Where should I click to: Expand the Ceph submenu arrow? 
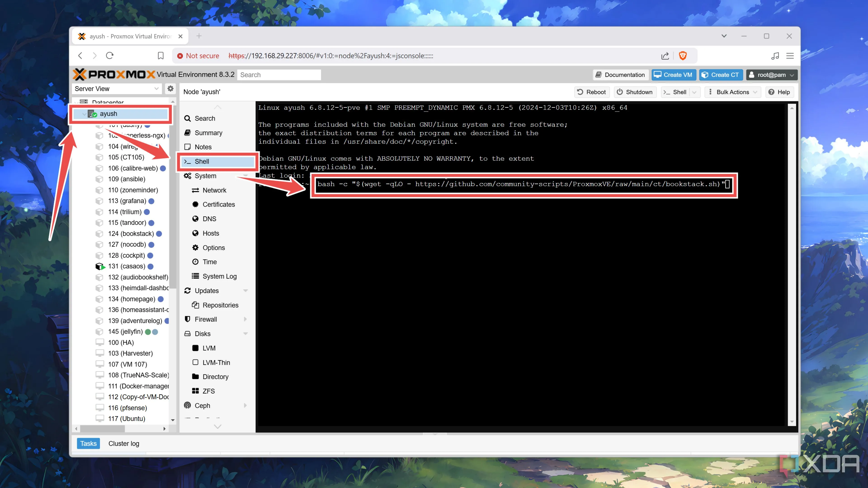pos(245,406)
